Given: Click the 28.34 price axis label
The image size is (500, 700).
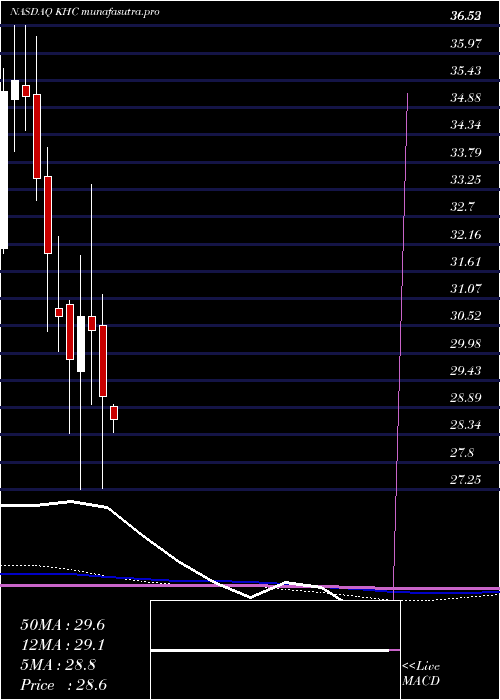Looking at the screenshot, I should pyautogui.click(x=466, y=425).
